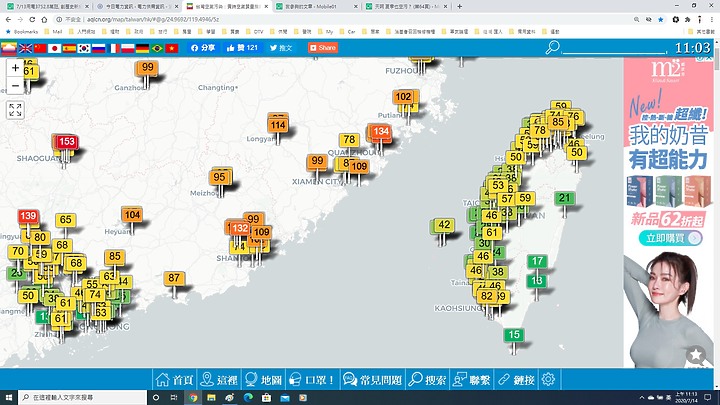The width and height of the screenshot is (720, 405).
Task: Click the orange Share button
Action: pyautogui.click(x=322, y=47)
